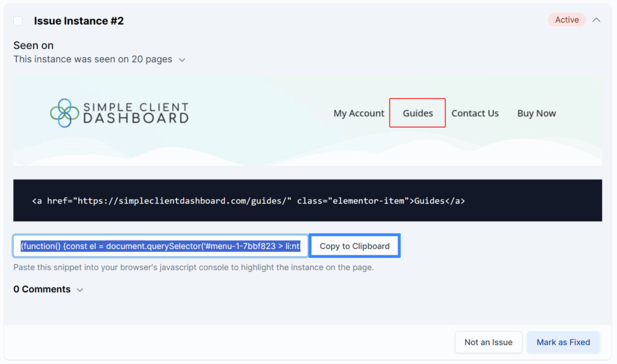This screenshot has height=364, width=617.
Task: Open Contact Us in preview menu
Action: tap(475, 113)
